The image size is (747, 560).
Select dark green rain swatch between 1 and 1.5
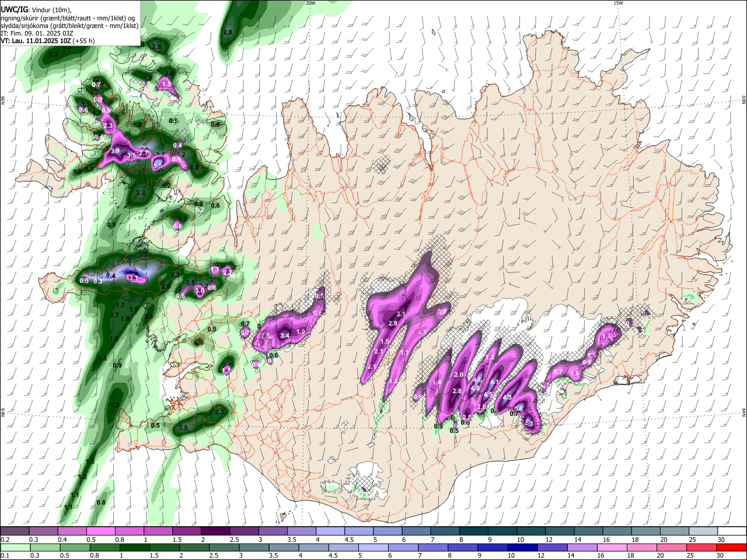coord(134,547)
